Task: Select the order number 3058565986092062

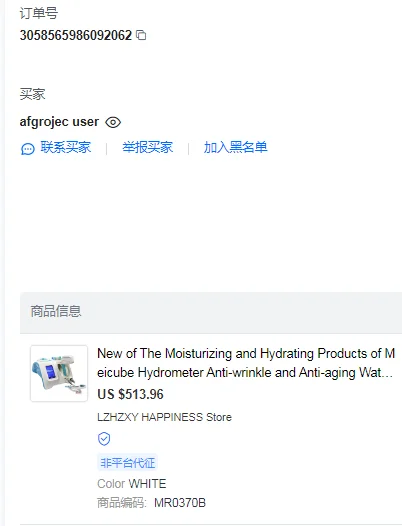Action: pyautogui.click(x=76, y=35)
